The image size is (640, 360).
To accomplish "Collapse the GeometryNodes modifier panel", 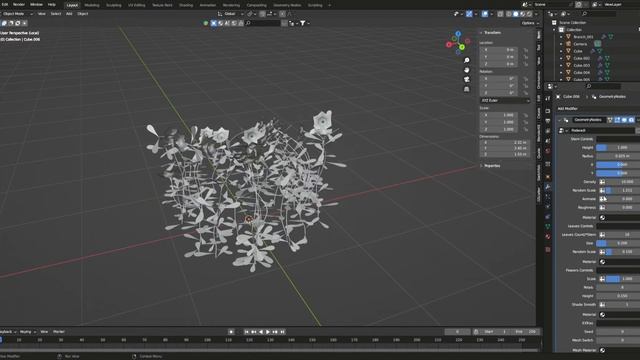I will click(560, 120).
